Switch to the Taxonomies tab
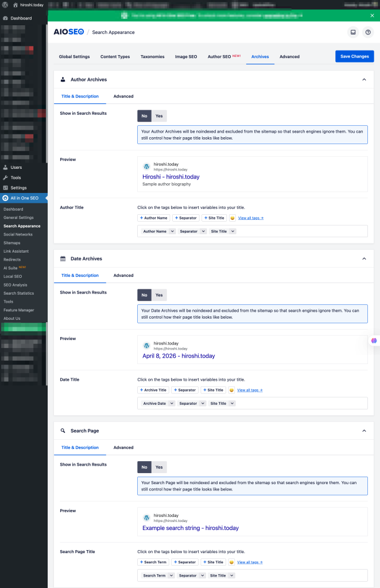Viewport: 380px width, 588px height. 153,57
